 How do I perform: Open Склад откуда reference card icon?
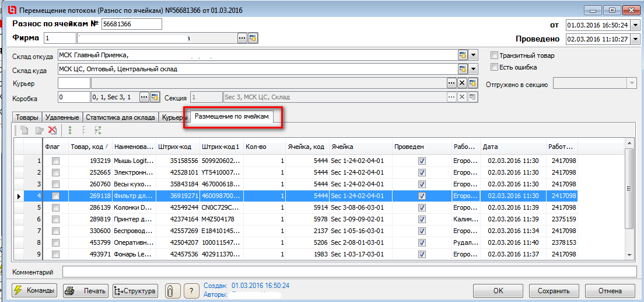point(463,55)
